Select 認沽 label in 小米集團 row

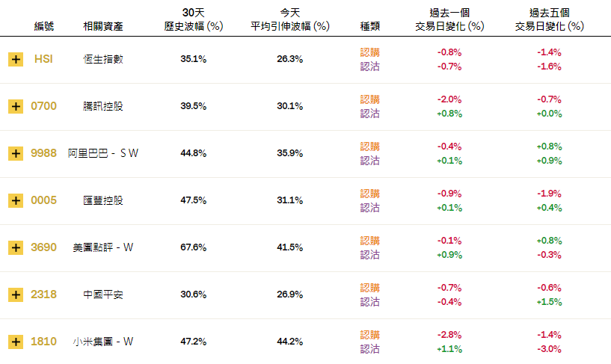point(369,348)
